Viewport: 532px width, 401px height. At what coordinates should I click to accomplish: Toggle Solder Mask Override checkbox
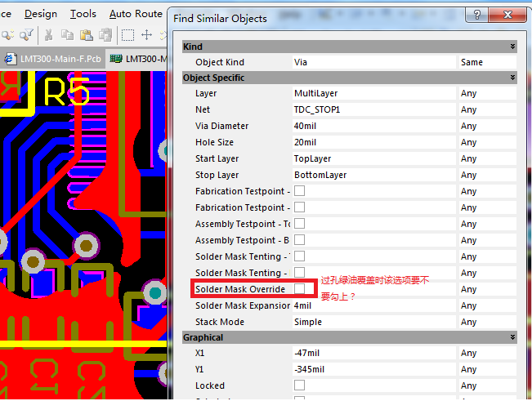coord(299,289)
